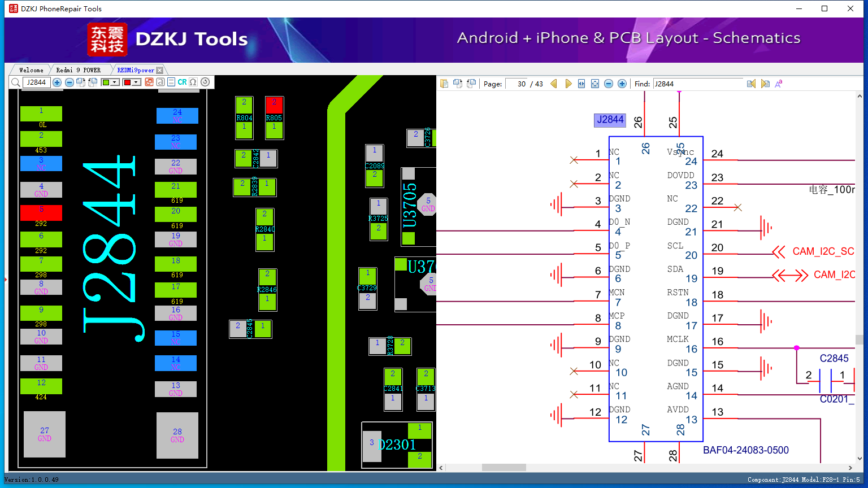Click the schematic copy page icon
Viewport: 868px width, 488px height.
tap(444, 84)
